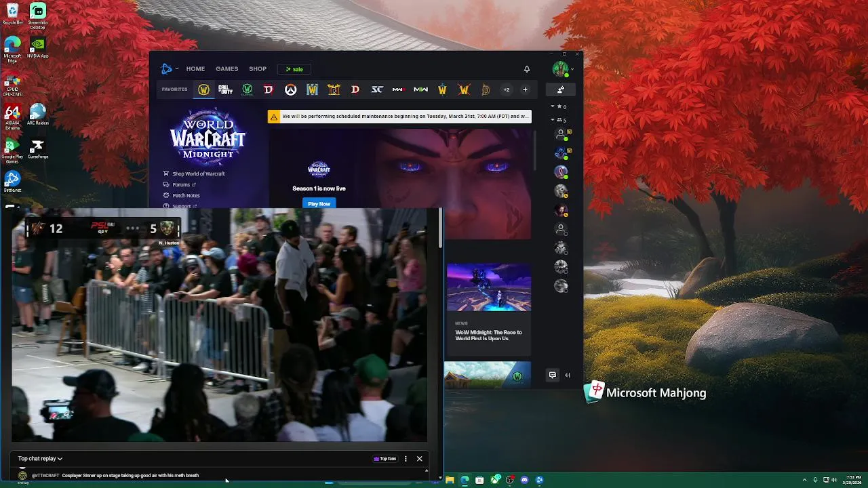
Task: Open the SHOP tab in Battle.net
Action: click(258, 69)
